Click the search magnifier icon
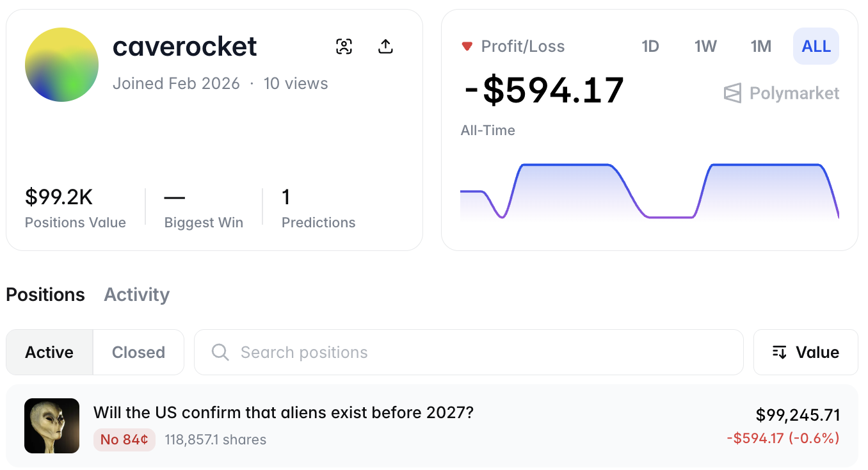868x470 pixels. [220, 352]
